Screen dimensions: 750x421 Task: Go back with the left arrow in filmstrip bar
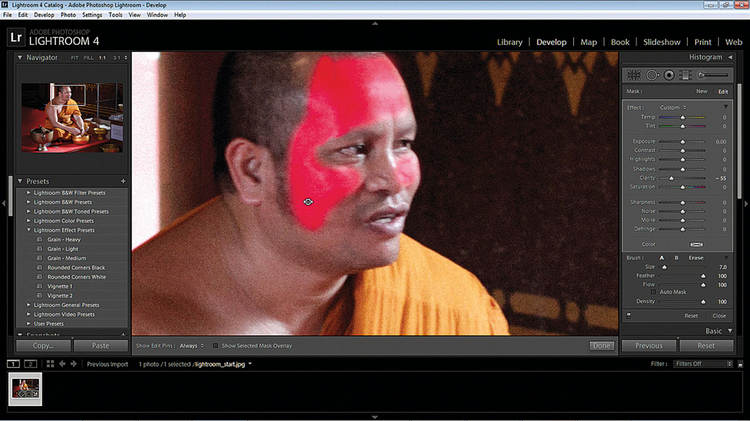click(x=62, y=364)
